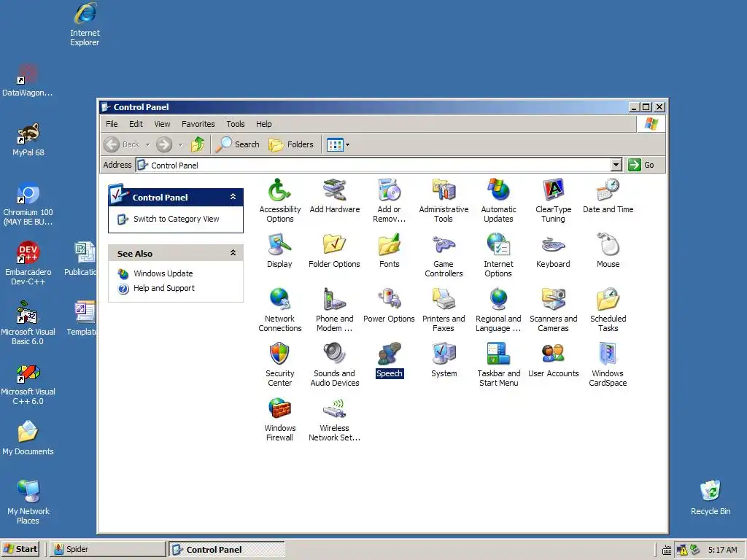Select Phone and Modem icon
The width and height of the screenshot is (747, 560).
(334, 299)
